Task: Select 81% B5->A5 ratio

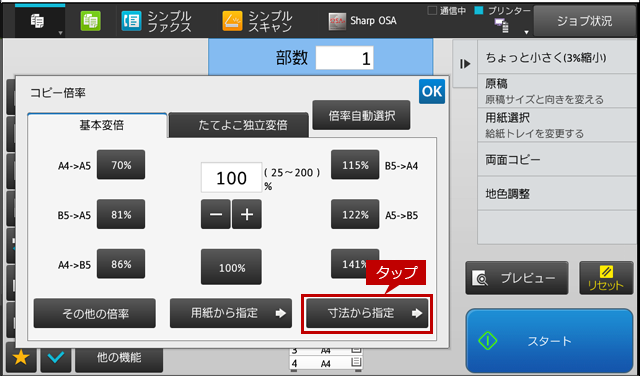Action: click(x=121, y=214)
